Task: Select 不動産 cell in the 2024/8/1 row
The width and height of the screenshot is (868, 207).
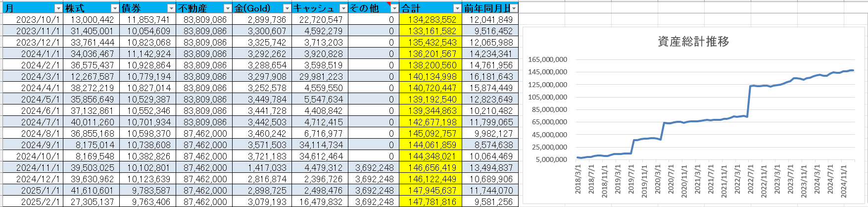Action: (204, 134)
